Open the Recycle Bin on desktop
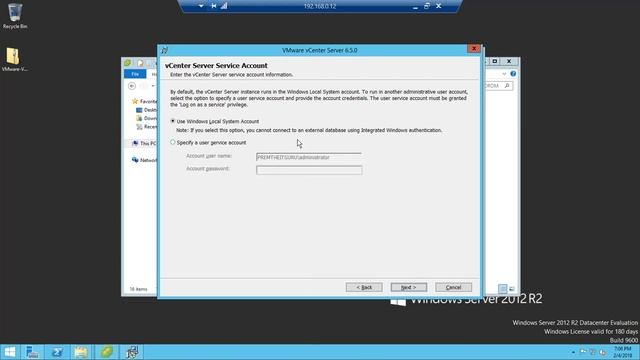The width and height of the screenshot is (640, 360). click(15, 16)
